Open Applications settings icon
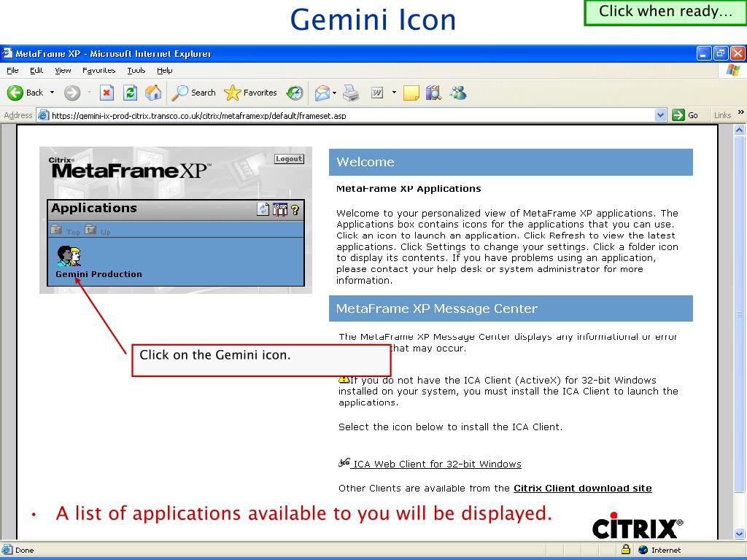The image size is (747, 560). 280,209
